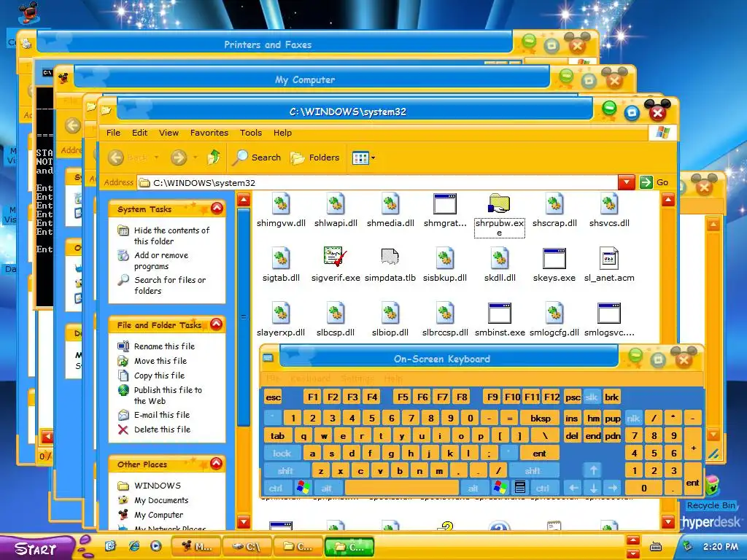Select the shrpubw.exe shared folder icon

499,204
